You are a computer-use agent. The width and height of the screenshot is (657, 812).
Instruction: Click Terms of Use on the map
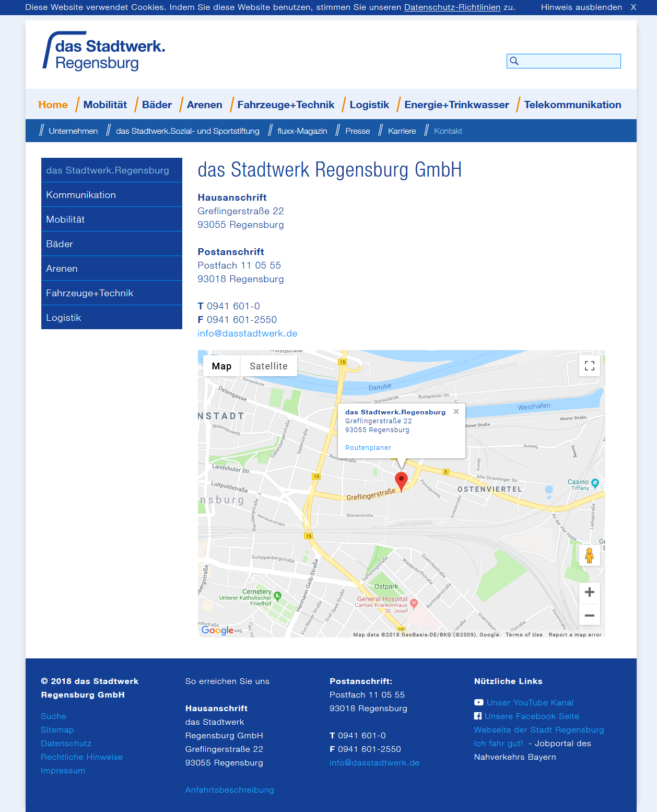(524, 634)
